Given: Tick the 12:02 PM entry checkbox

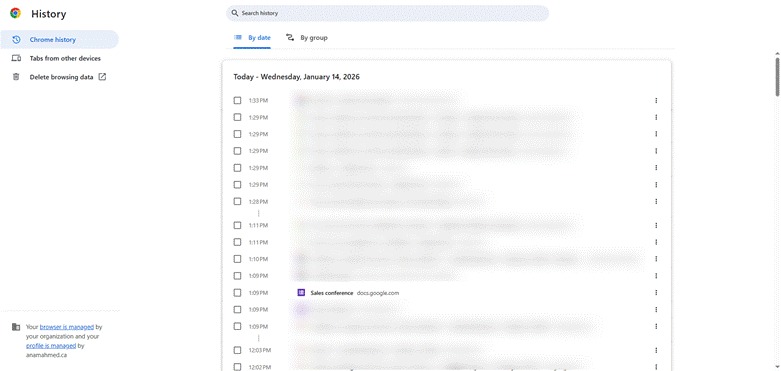Looking at the screenshot, I should (238, 367).
